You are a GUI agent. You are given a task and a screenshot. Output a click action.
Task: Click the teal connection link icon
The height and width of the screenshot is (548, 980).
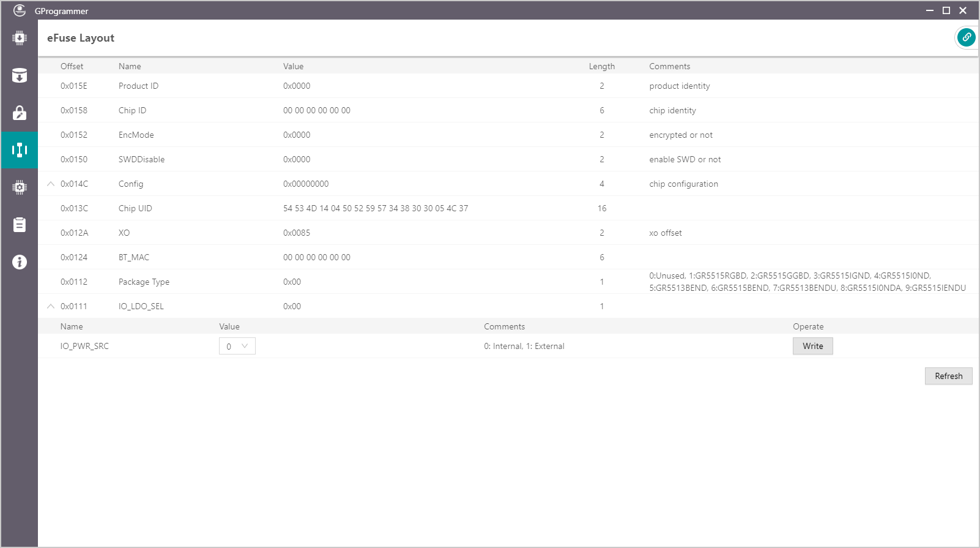click(966, 37)
